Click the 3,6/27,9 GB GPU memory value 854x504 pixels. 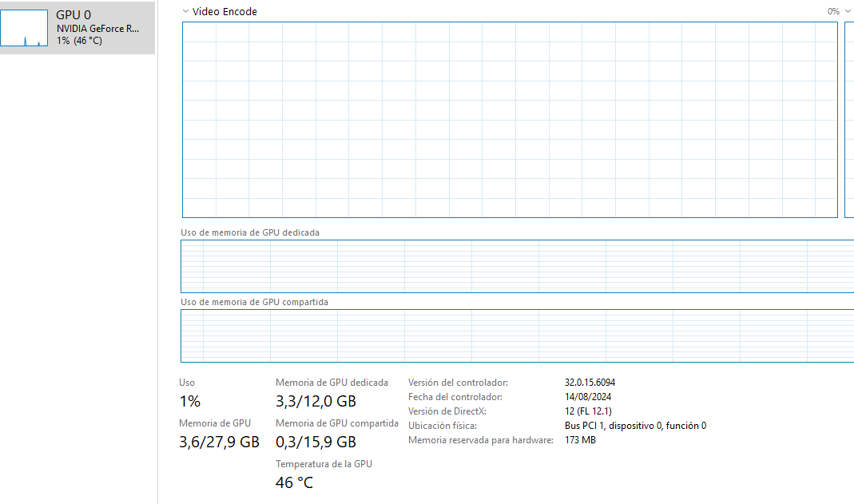click(x=219, y=442)
